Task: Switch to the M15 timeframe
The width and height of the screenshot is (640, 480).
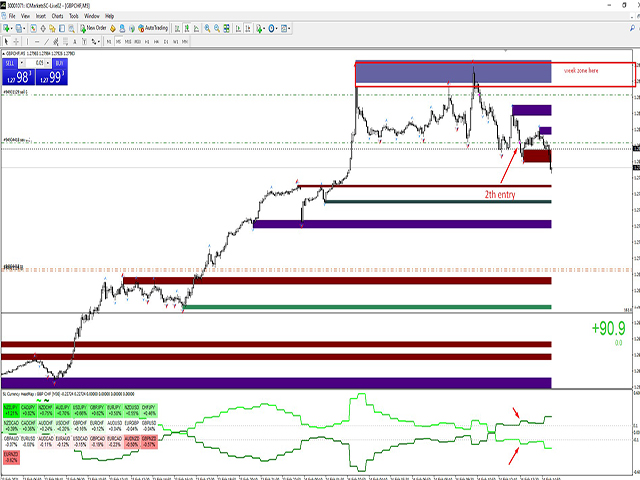Action: coord(128,42)
